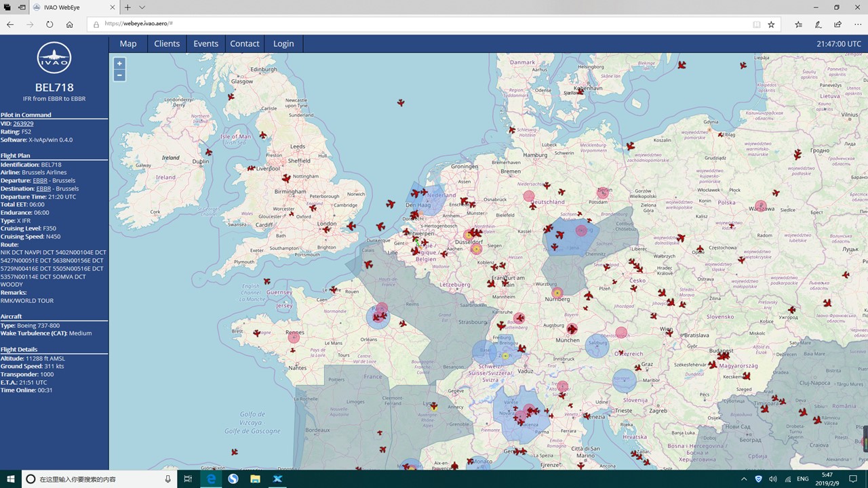Open the Departure EBBR airport link
This screenshot has width=868, height=488.
41,180
